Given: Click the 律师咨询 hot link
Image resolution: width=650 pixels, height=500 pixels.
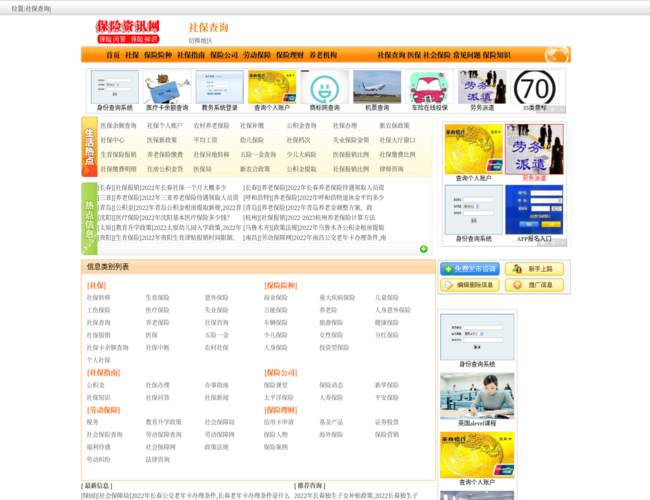Looking at the screenshot, I should pyautogui.click(x=391, y=169).
